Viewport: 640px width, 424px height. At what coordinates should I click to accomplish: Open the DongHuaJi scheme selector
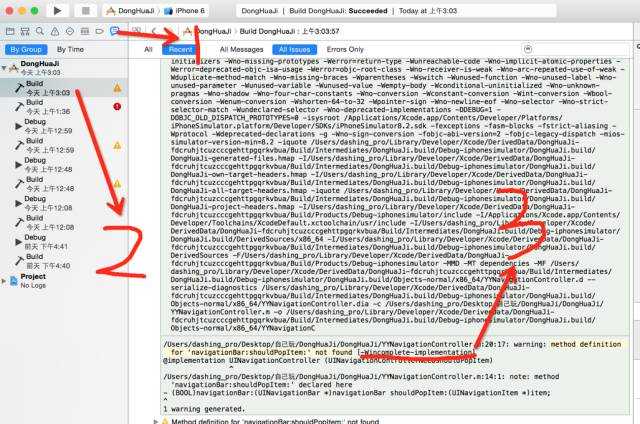point(130,11)
